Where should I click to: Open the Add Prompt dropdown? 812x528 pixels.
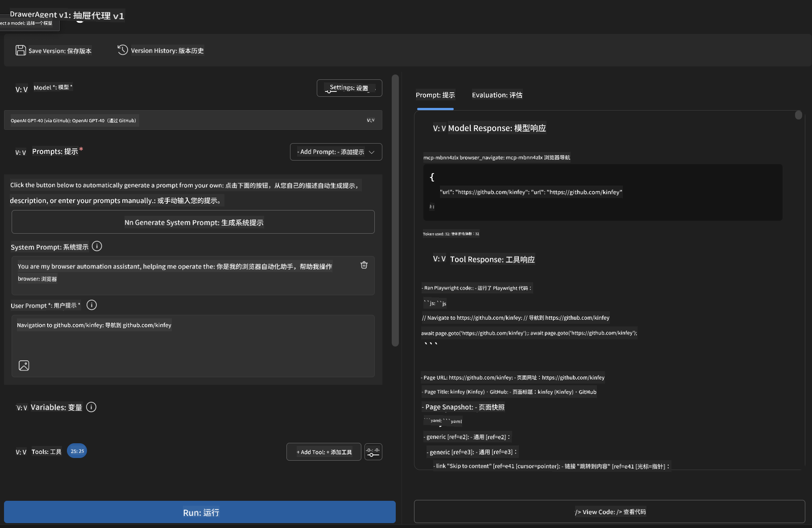click(x=336, y=152)
